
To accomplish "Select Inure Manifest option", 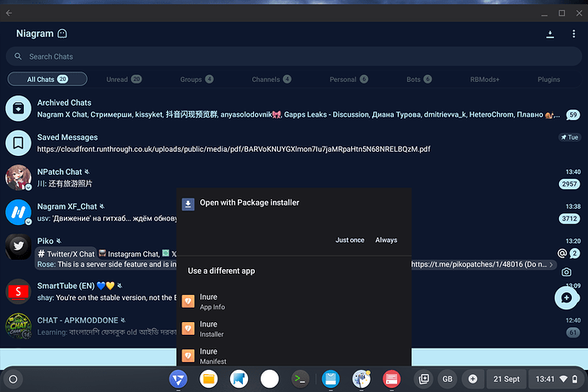I will (294, 355).
